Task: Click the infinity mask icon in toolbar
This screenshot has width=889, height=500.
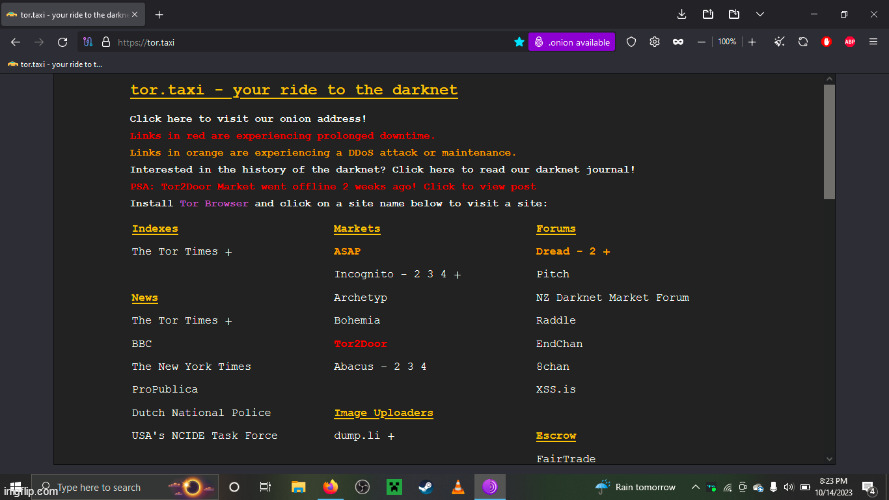Action: coord(678,42)
